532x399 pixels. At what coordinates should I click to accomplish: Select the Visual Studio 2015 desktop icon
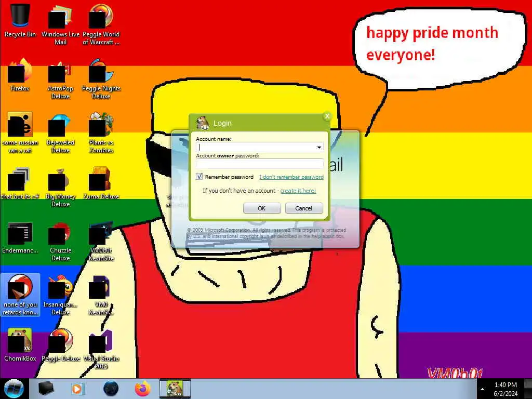pyautogui.click(x=101, y=349)
